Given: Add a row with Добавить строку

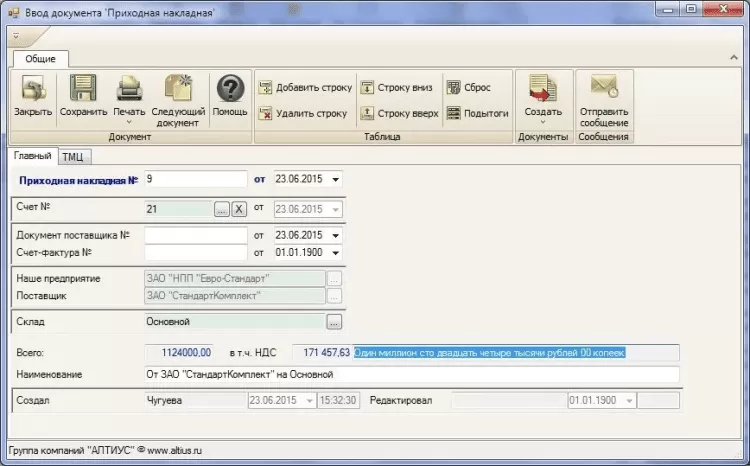Looking at the screenshot, I should (305, 88).
